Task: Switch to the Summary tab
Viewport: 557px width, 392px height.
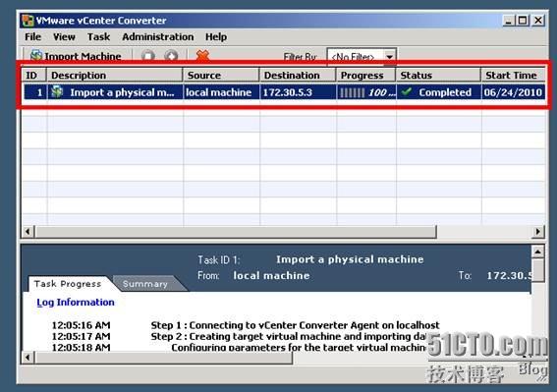Action: tap(145, 284)
